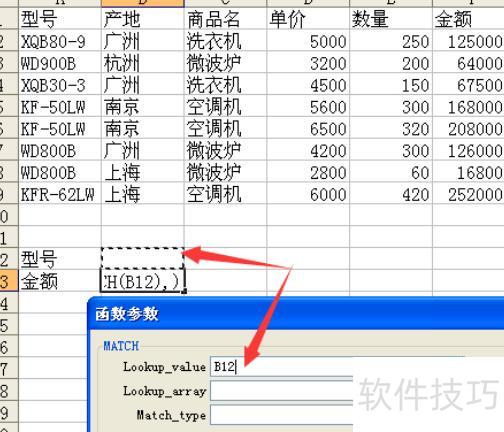This screenshot has height=432, width=504.
Task: Select cell containing XQB80-9
Action: click(x=60, y=40)
